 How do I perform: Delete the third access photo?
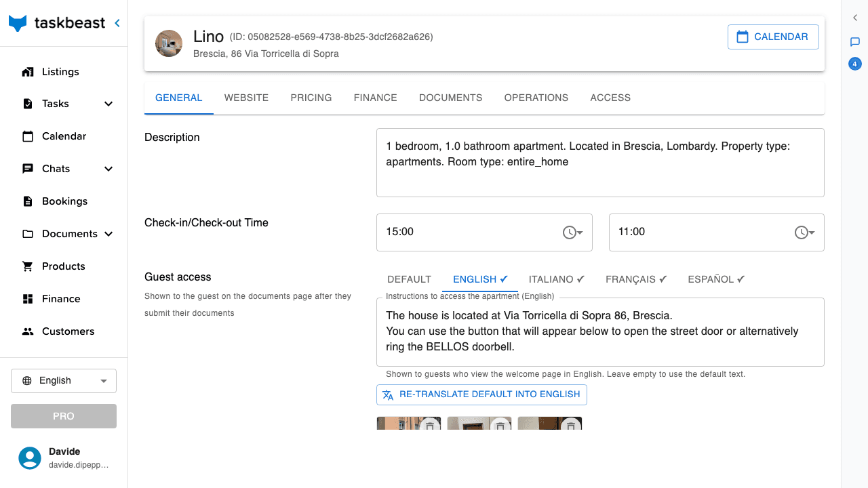(x=571, y=425)
